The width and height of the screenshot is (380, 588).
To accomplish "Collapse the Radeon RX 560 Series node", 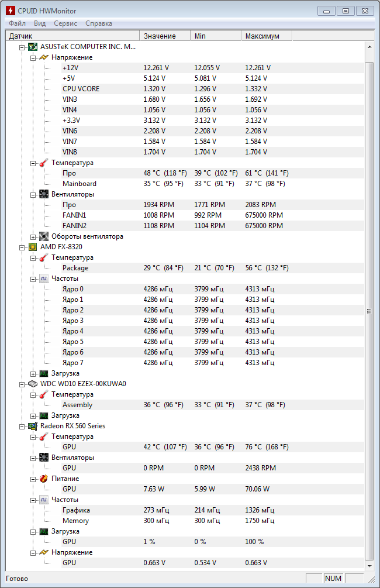I will pos(22,427).
